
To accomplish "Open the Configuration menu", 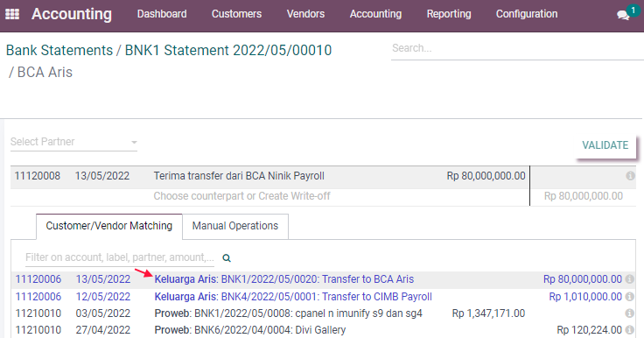I will [x=527, y=14].
